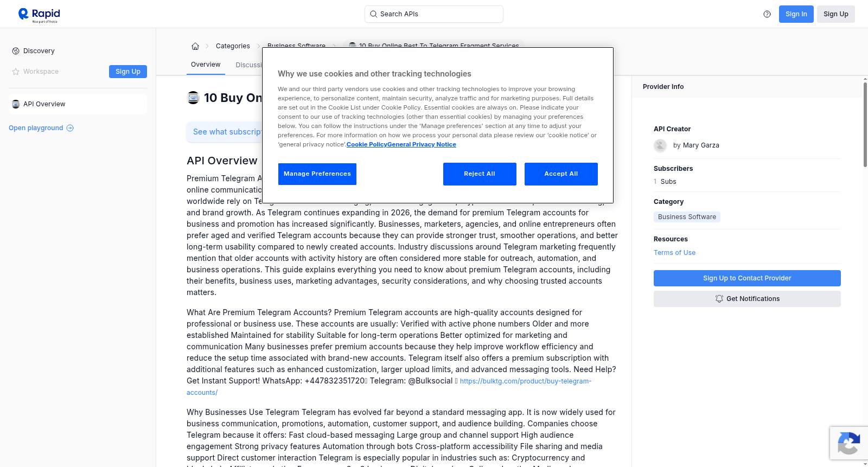The height and width of the screenshot is (467, 868).
Task: Click the API Overview heading text
Action: point(222,161)
